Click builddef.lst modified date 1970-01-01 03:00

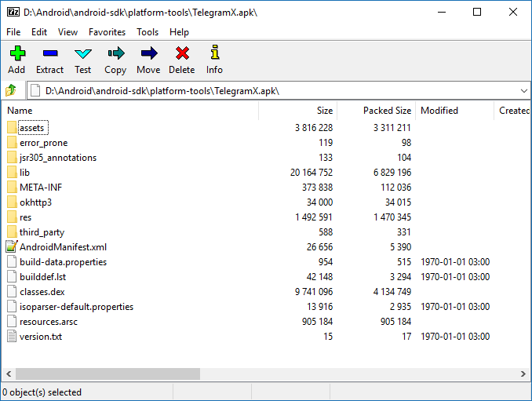click(x=455, y=277)
